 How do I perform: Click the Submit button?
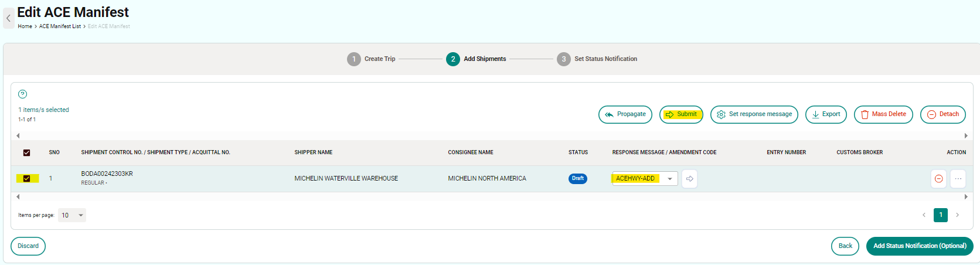pos(680,114)
